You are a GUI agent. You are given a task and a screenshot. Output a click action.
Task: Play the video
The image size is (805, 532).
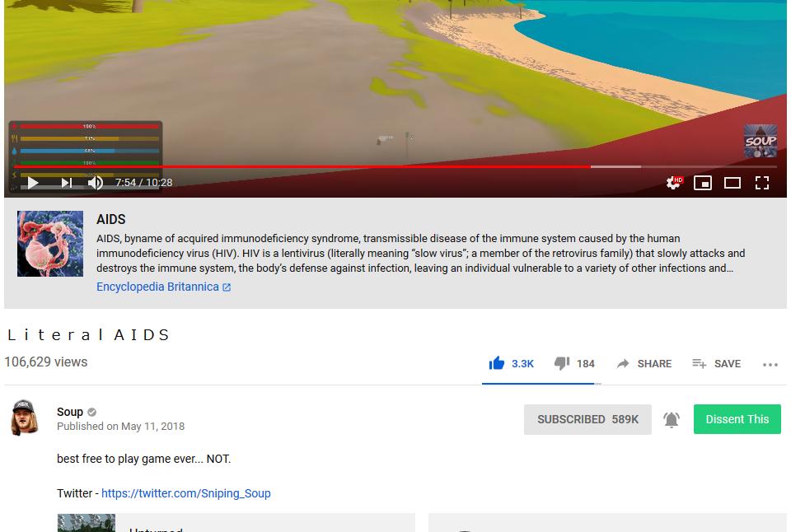33,183
